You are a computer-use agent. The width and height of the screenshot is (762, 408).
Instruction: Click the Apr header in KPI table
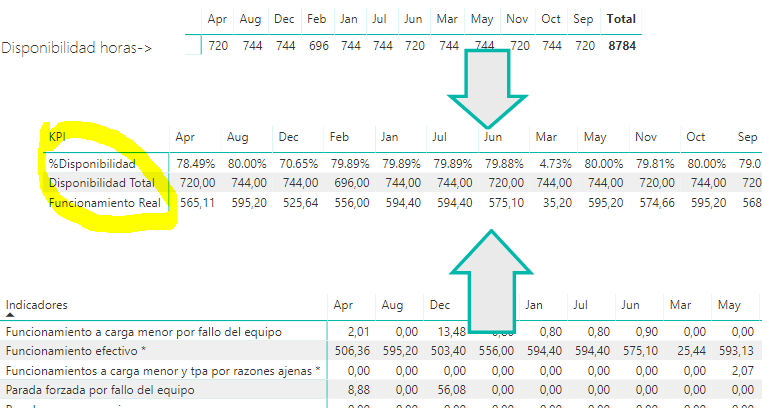(x=185, y=137)
